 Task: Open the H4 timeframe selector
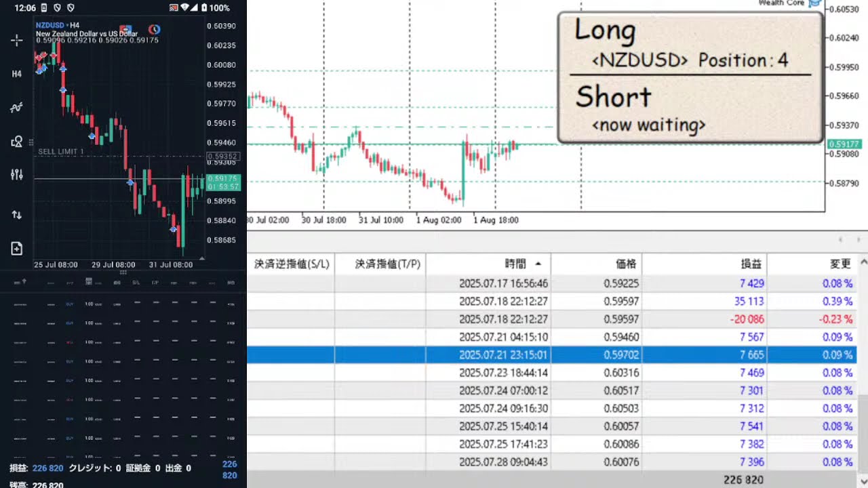(17, 73)
